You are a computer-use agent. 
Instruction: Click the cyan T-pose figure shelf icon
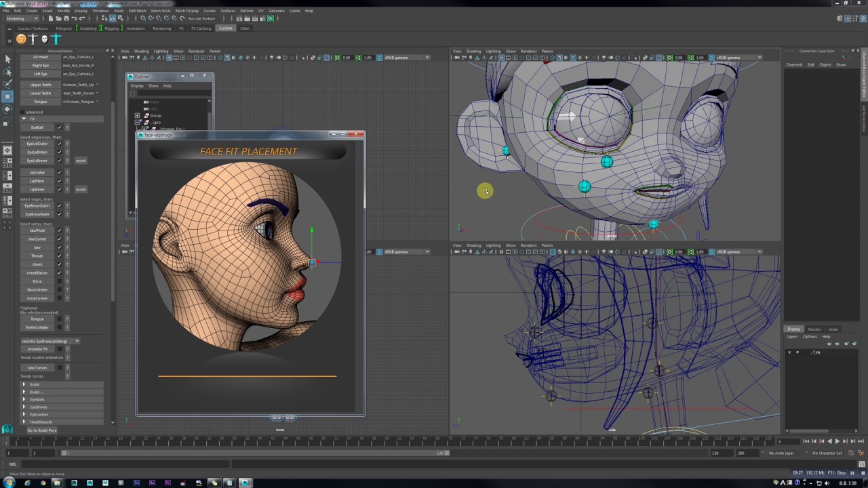click(56, 39)
